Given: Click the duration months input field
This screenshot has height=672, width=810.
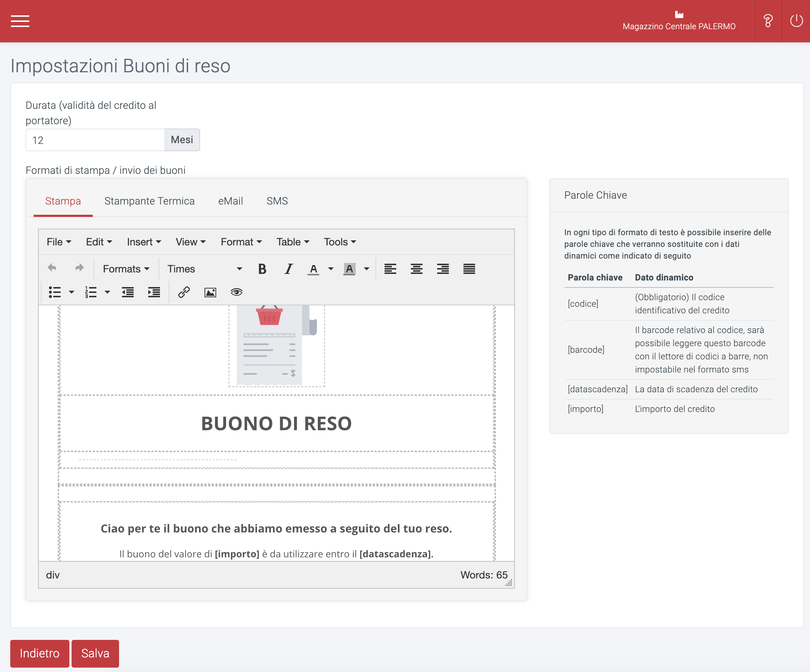Looking at the screenshot, I should (94, 140).
